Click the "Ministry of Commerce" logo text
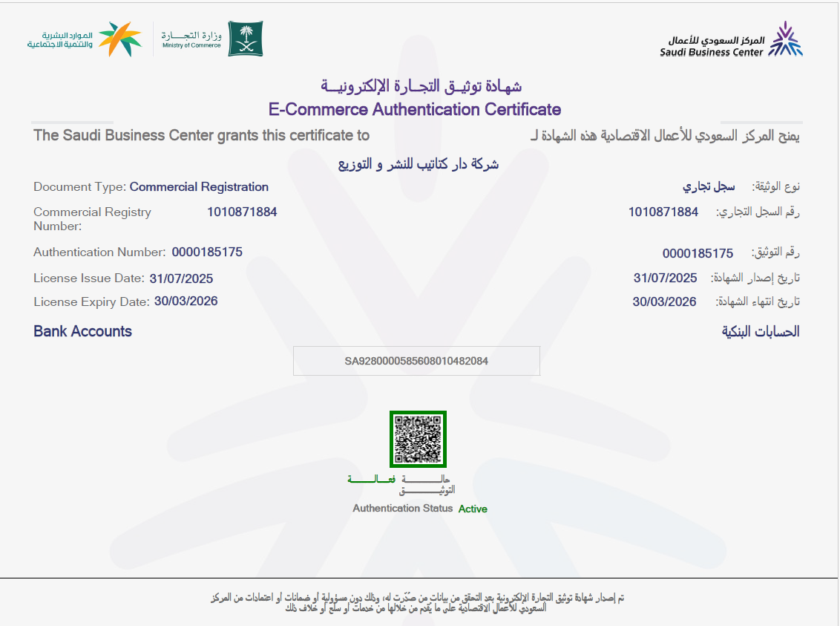Screen dimensions: 840x626 coord(191,39)
